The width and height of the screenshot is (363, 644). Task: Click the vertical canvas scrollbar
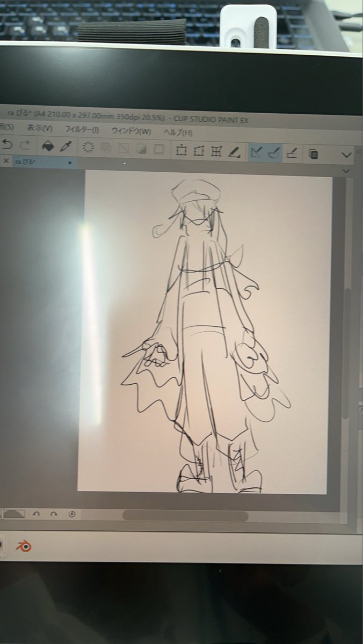[x=347, y=354]
